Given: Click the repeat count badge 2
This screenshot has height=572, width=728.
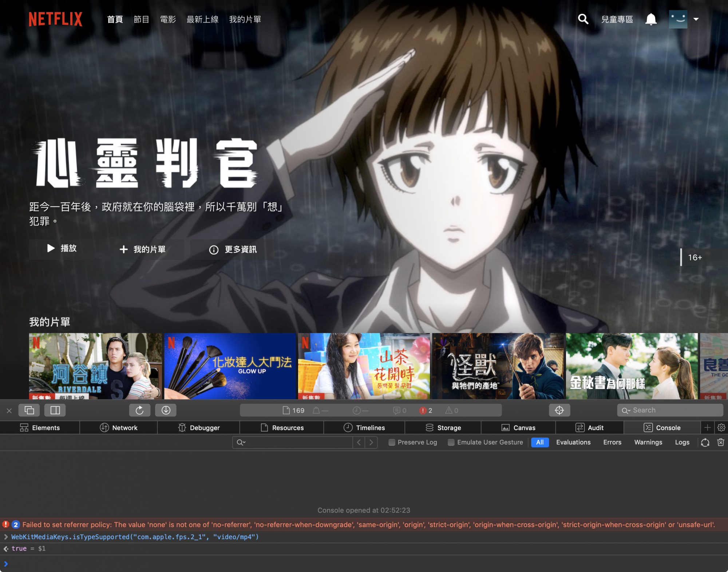Looking at the screenshot, I should pos(15,525).
